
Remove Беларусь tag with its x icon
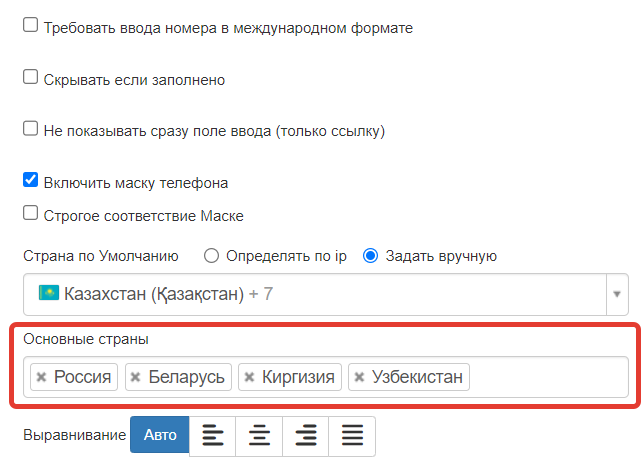[136, 377]
